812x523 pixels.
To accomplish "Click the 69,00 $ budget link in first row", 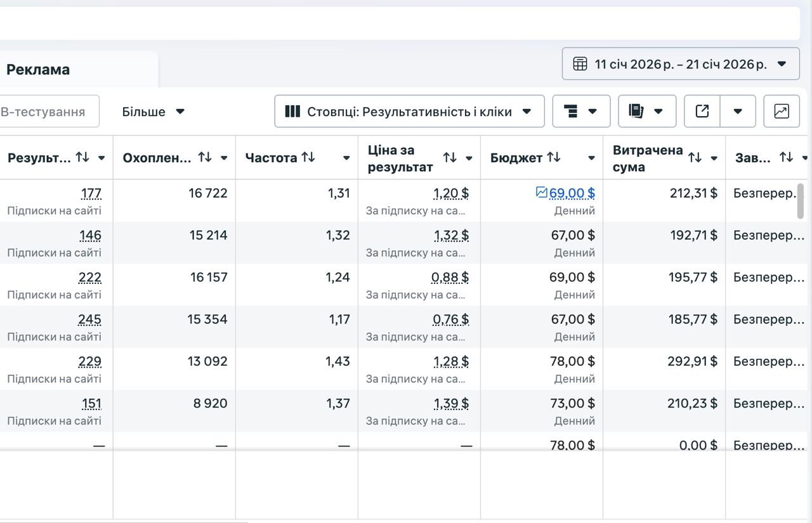I will click(x=572, y=193).
